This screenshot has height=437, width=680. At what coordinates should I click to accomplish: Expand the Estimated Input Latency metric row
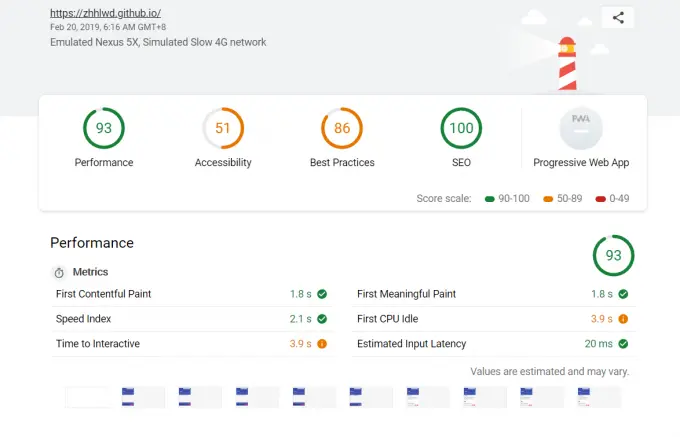(494, 344)
